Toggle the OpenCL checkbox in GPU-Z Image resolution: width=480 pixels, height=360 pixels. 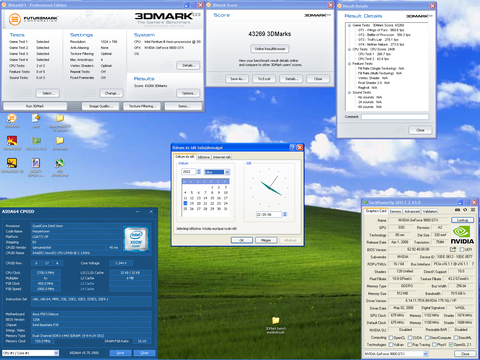pos(391,338)
